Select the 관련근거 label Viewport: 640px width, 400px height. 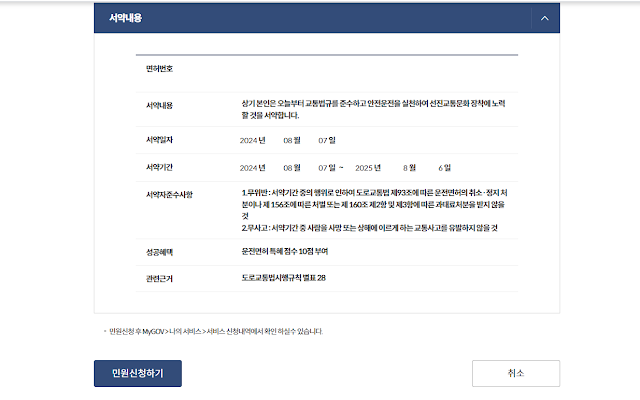tap(160, 279)
